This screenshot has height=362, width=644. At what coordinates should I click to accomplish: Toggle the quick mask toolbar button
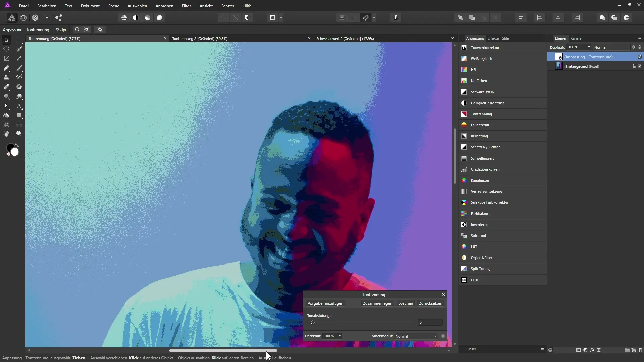click(273, 18)
